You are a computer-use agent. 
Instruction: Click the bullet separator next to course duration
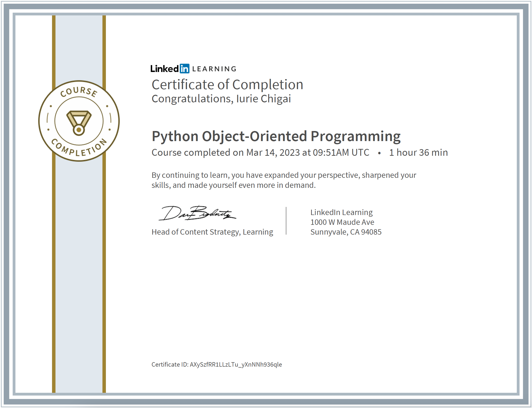point(379,153)
